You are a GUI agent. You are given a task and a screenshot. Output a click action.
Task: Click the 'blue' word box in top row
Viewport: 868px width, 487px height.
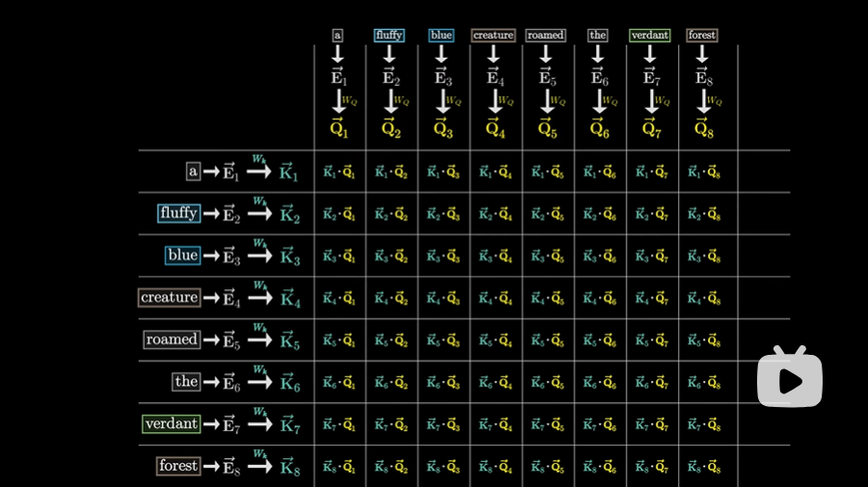(x=442, y=36)
